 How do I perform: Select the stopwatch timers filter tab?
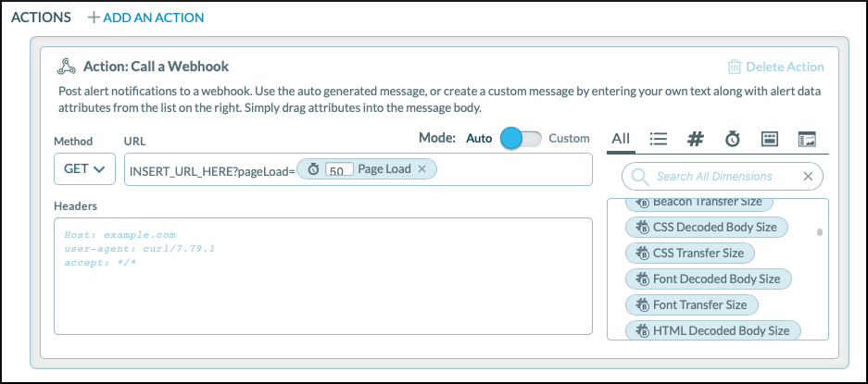[732, 139]
